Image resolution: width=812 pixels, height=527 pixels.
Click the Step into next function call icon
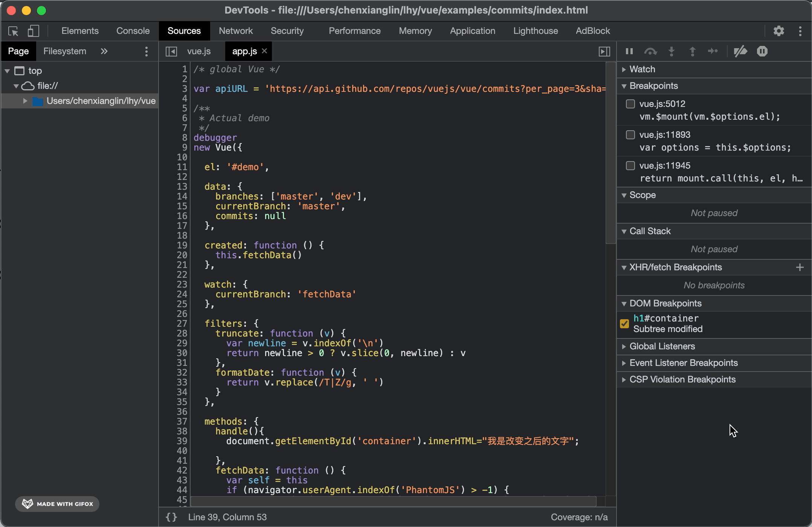(672, 51)
